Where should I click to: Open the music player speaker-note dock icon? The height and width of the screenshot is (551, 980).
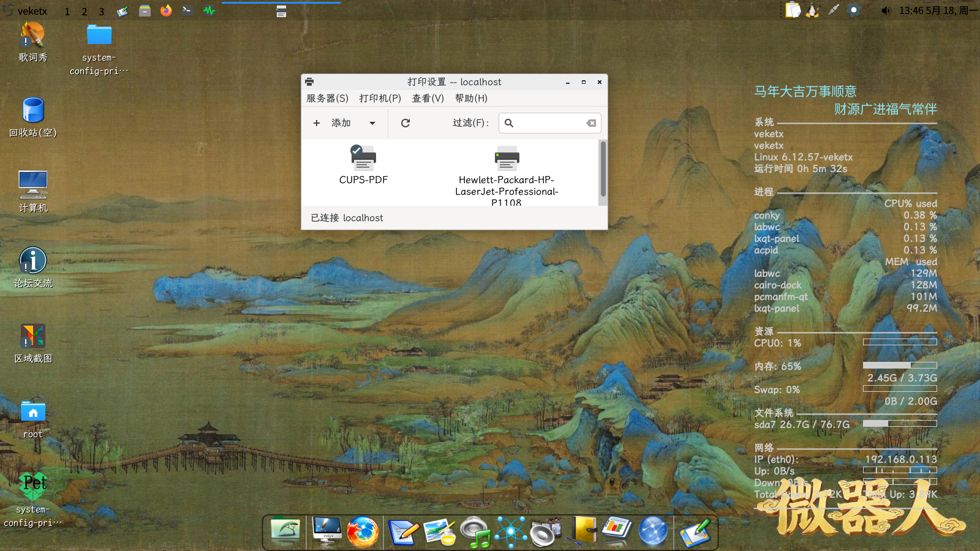click(476, 531)
